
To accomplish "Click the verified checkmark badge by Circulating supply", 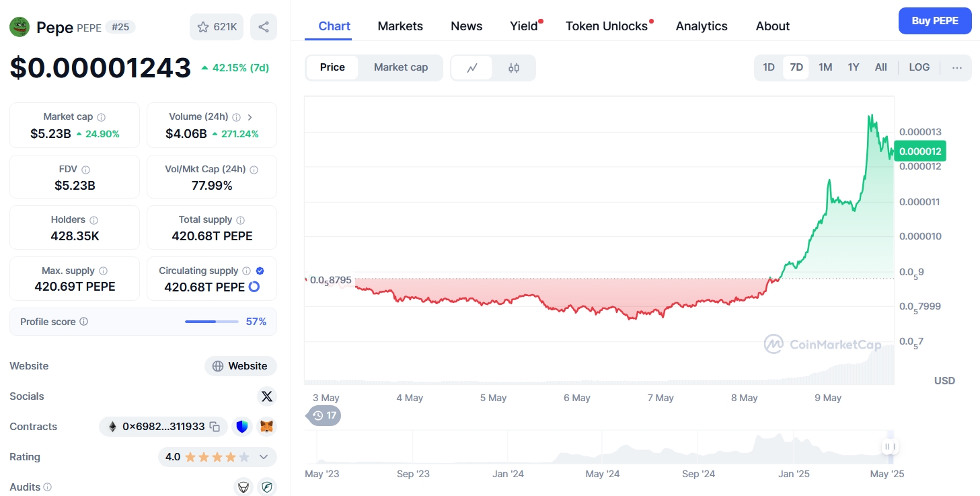I will (260, 271).
